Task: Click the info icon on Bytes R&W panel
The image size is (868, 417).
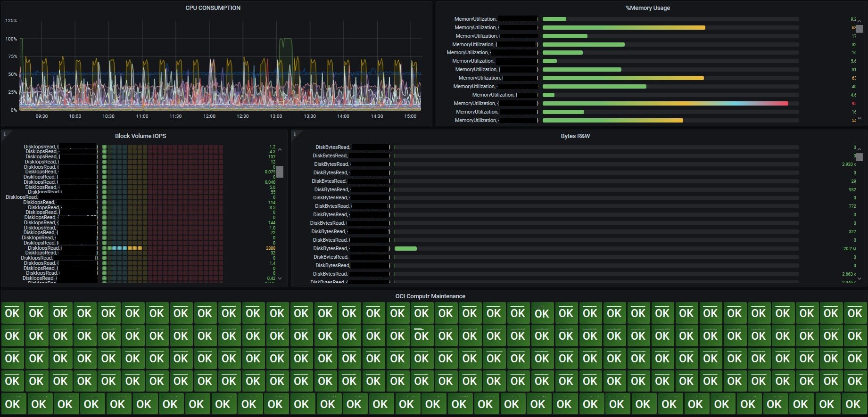Action: click(295, 134)
